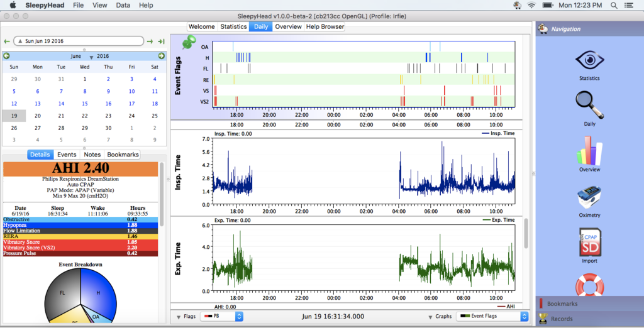644x328 pixels.
Task: Open Overview via the bar chart icon
Action: tap(589, 151)
